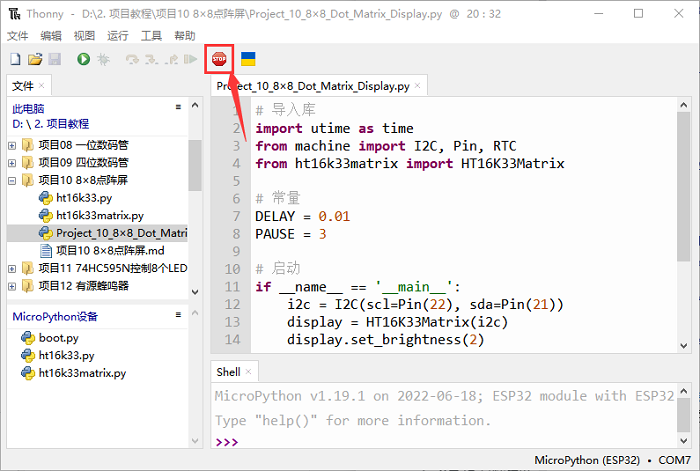The width and height of the screenshot is (700, 471).
Task: Select boot.py on the MicroPython device
Action: 57,337
